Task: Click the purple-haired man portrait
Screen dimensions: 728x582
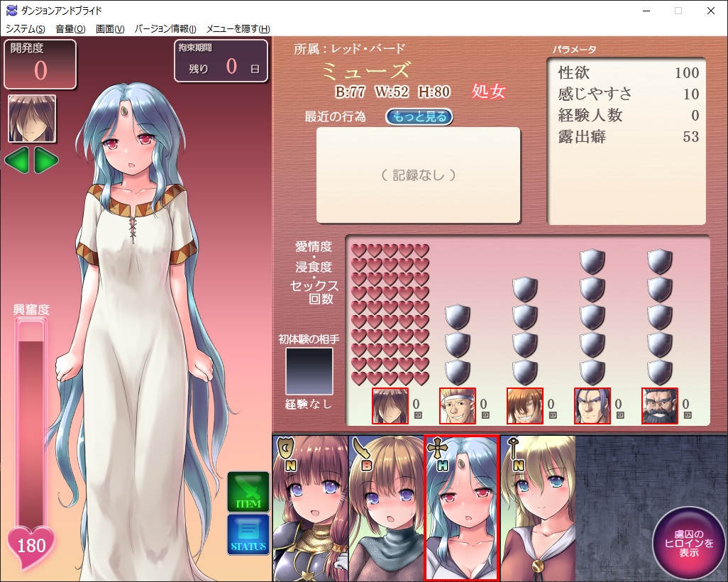Action: click(592, 406)
